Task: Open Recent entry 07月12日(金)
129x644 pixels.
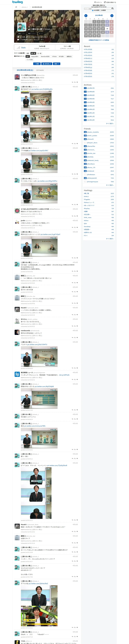Action: [x=88, y=49]
